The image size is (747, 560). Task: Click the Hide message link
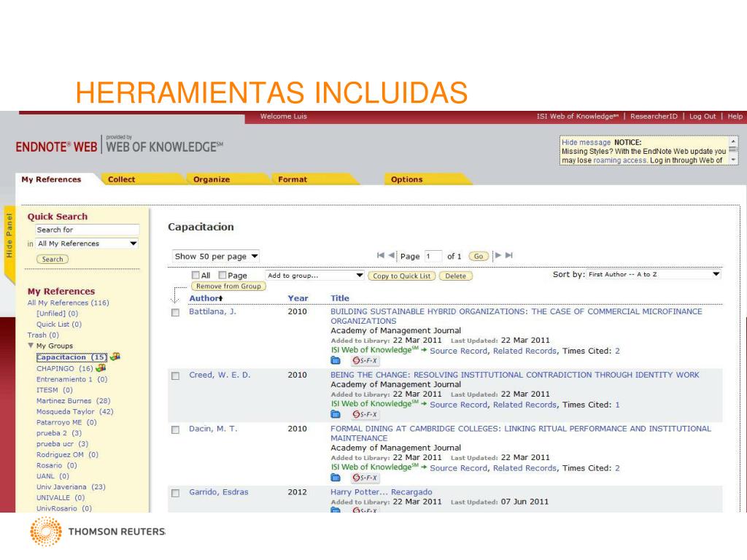coord(586,142)
